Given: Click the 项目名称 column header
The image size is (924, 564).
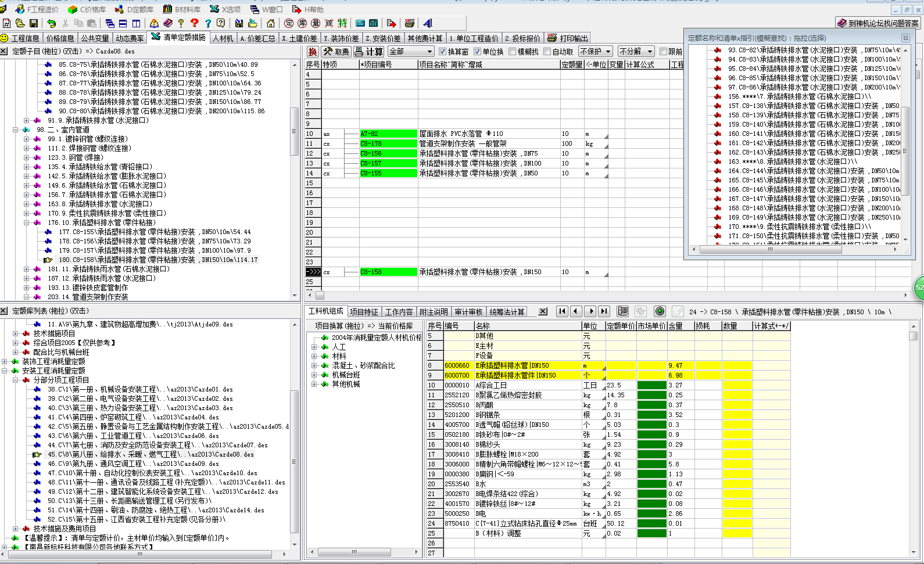Looking at the screenshot, I should pyautogui.click(x=488, y=64).
